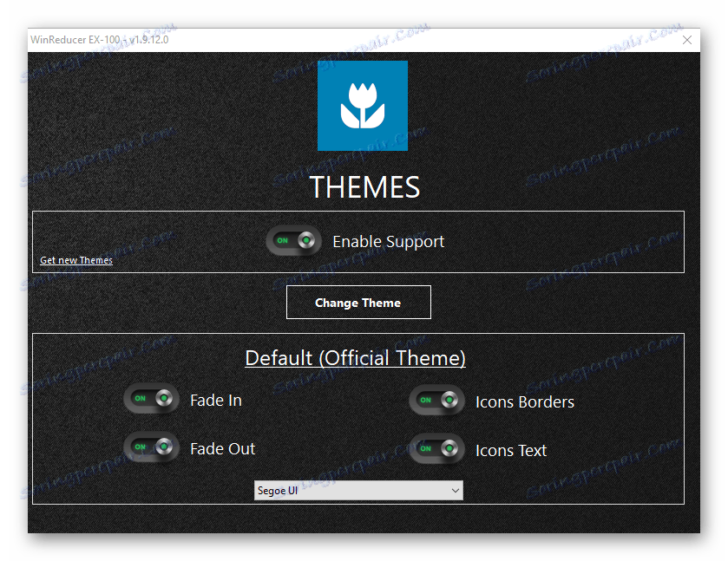The image size is (728, 561).
Task: Click the Fade In label
Action: pos(216,401)
